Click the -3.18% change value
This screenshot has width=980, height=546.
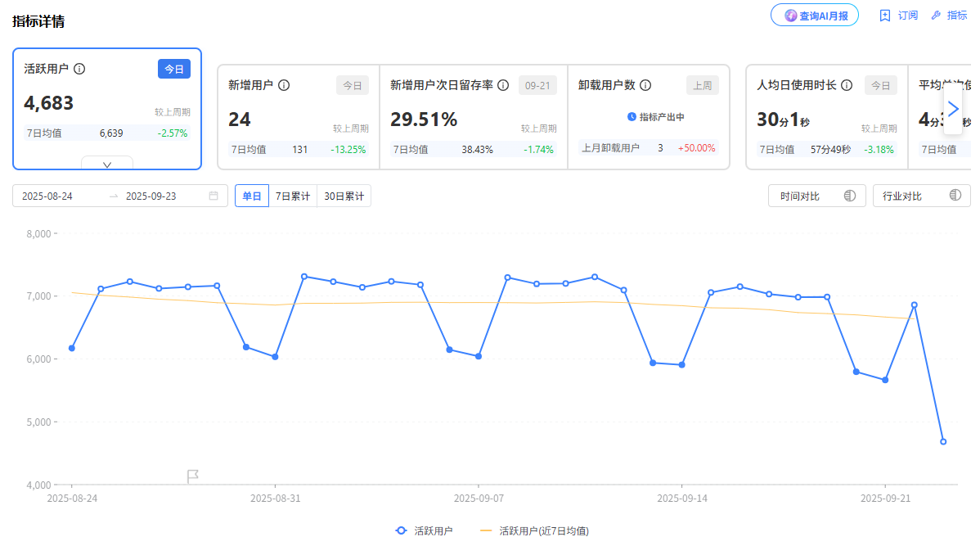click(x=879, y=150)
